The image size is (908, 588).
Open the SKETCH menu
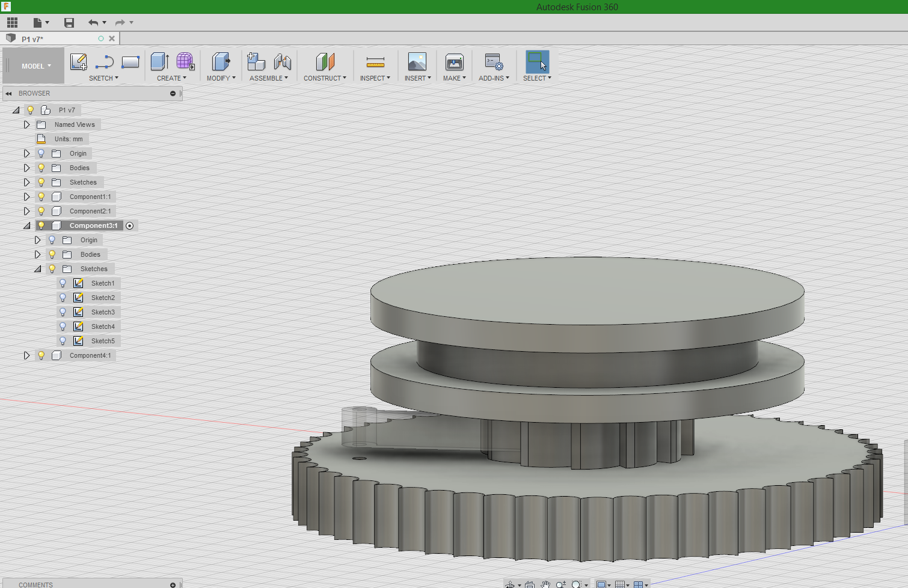[x=103, y=78]
